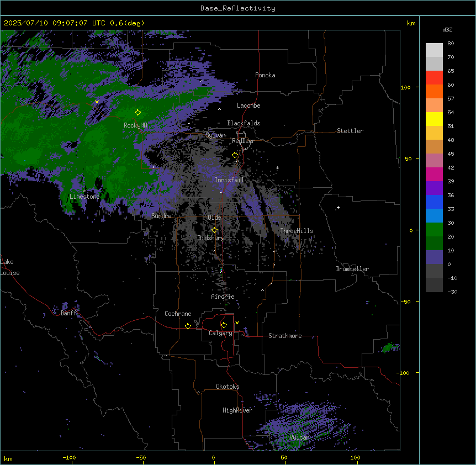Pick the magenta 39-42 dBZ legend swatch
Viewport: 476px width, 465px height.
(434, 174)
